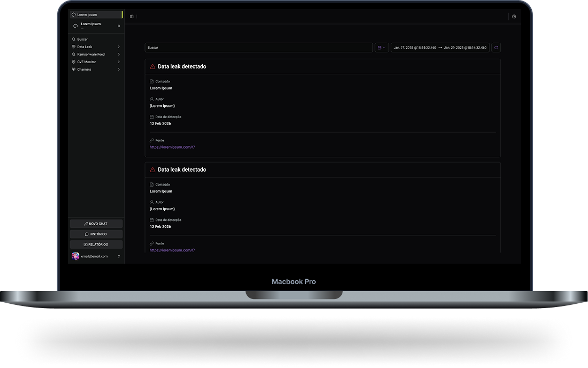Open second card's https://loremipsum.com/f/ link
The height and width of the screenshot is (368, 588).
172,250
